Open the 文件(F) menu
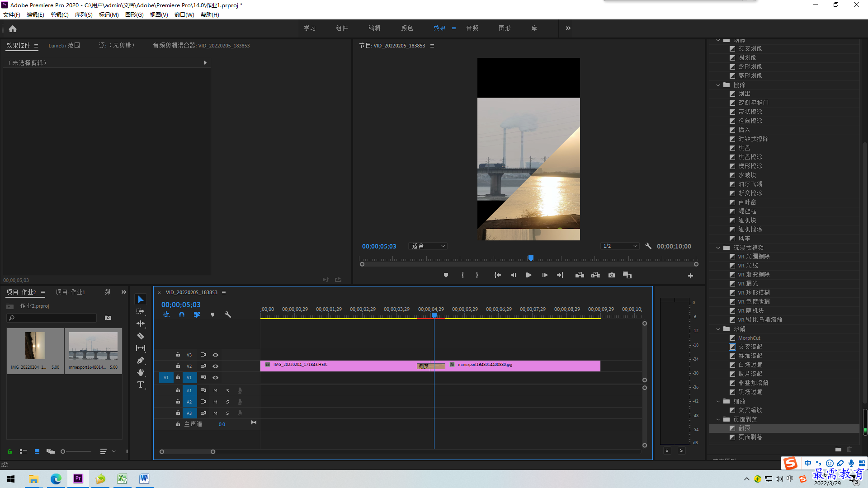Screen dimensions: 868x488 tap(12, 15)
